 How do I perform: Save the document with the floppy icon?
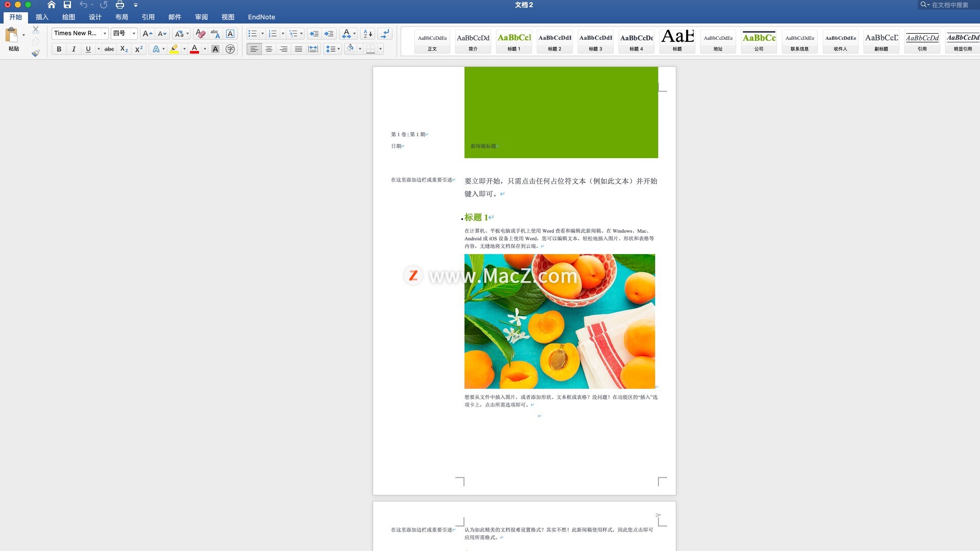pos(67,5)
